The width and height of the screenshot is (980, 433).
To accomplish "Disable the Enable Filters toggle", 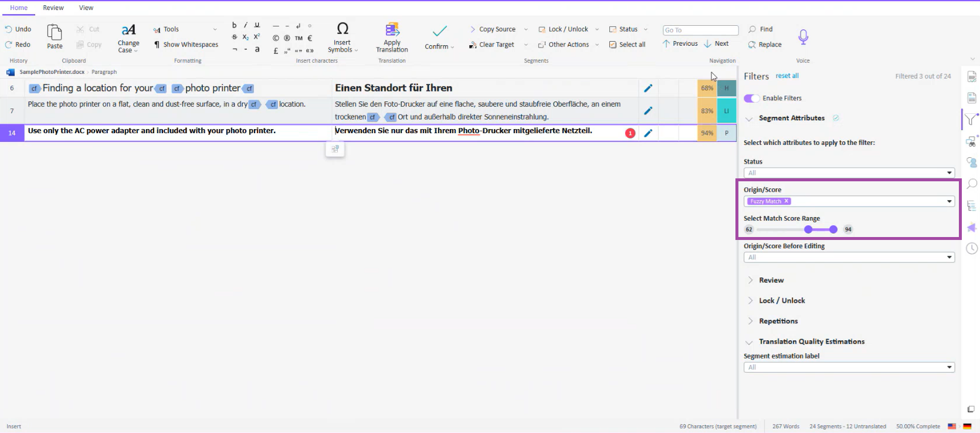I will pos(751,98).
